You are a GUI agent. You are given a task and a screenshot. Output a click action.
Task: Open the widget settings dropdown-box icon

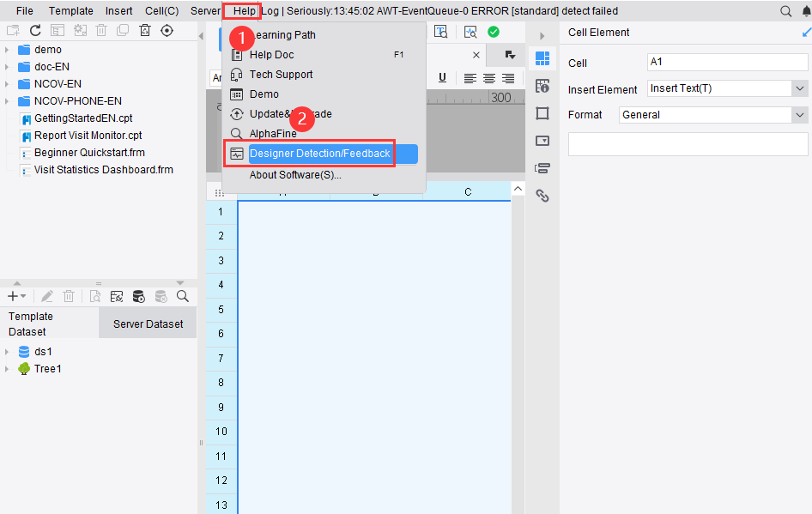click(x=542, y=141)
